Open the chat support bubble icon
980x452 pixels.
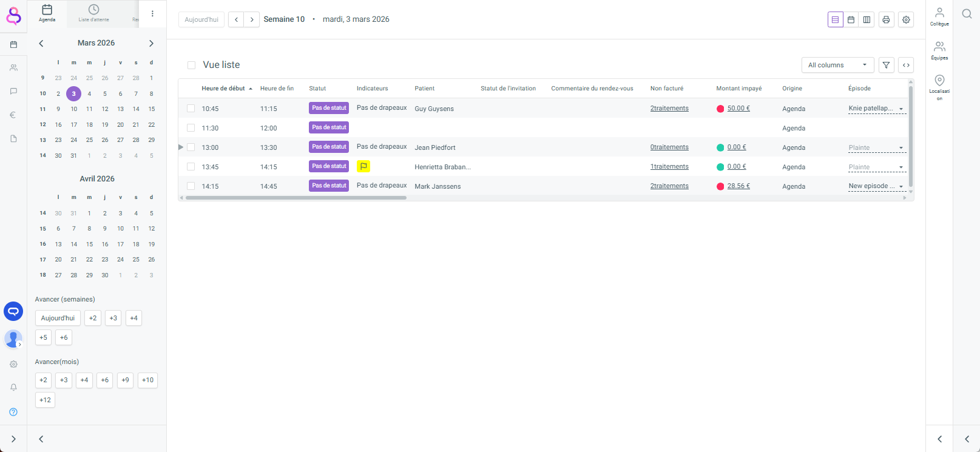(x=13, y=311)
